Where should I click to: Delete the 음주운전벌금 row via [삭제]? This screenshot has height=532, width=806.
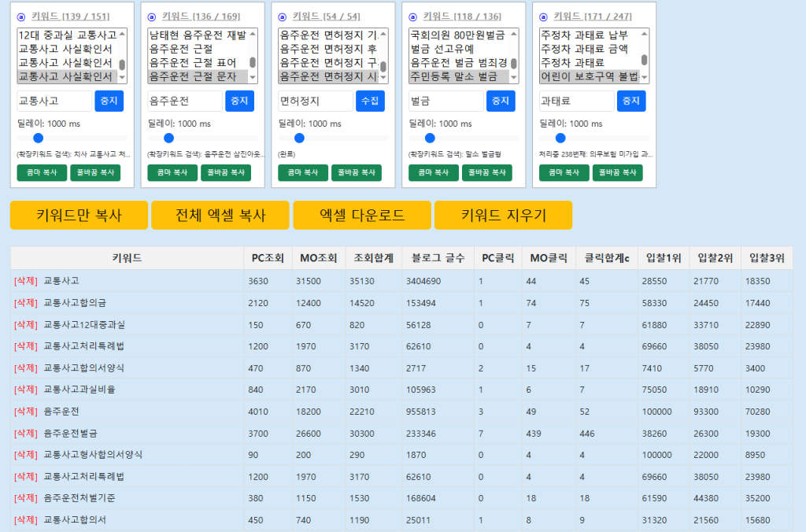25,433
